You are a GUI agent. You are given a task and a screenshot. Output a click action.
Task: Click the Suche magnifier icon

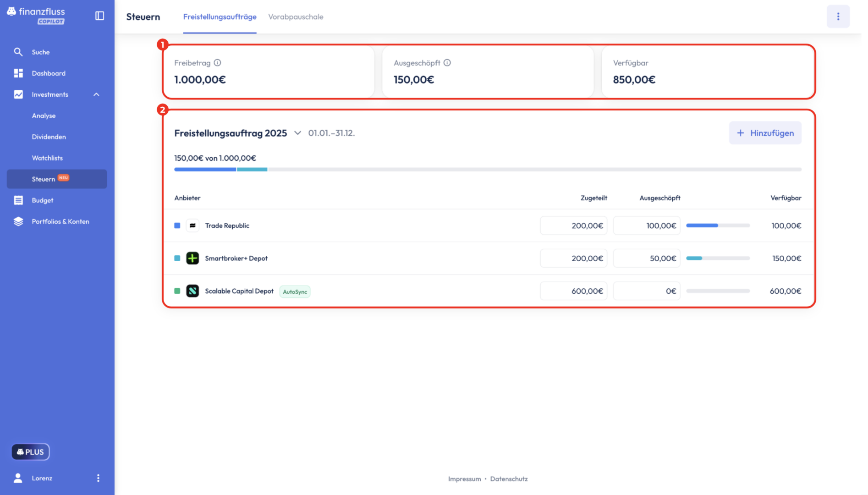(x=18, y=52)
